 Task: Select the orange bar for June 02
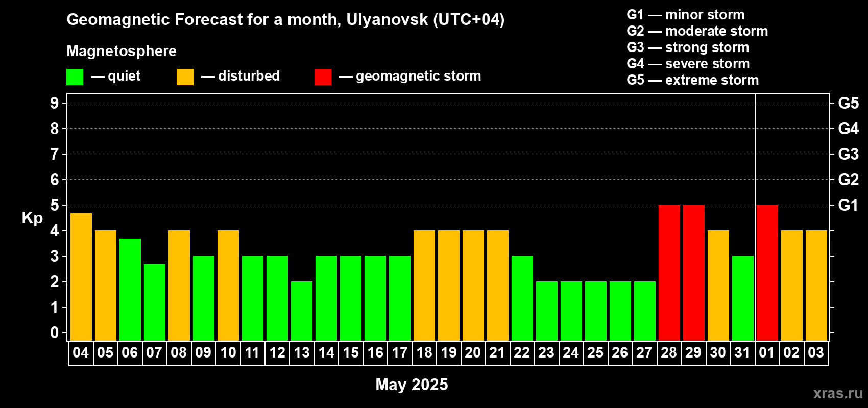point(792,286)
